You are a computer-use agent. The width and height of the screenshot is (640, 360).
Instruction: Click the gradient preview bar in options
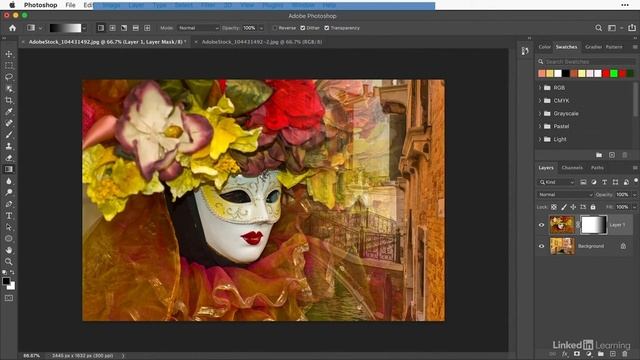coord(65,28)
